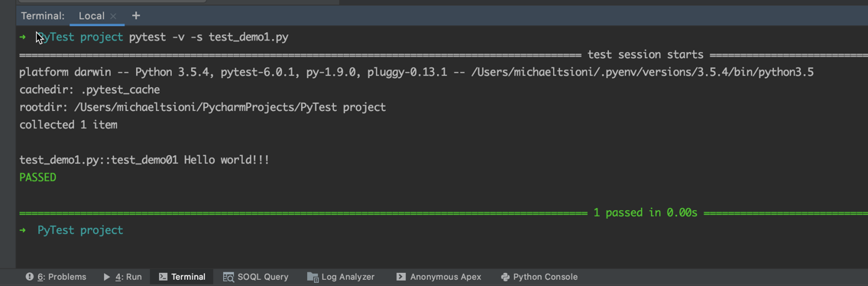
Task: Open the SOQL Query tool window
Action: pyautogui.click(x=256, y=277)
